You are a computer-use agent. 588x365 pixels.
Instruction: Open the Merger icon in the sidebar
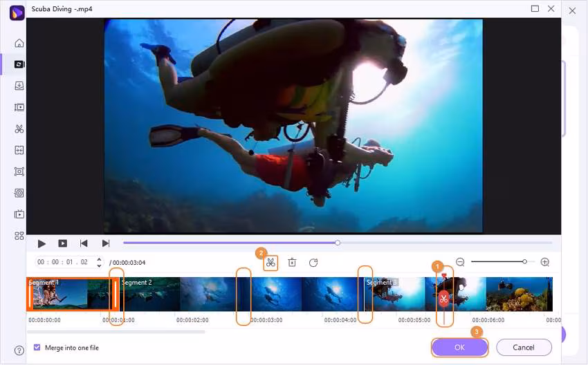pos(19,150)
